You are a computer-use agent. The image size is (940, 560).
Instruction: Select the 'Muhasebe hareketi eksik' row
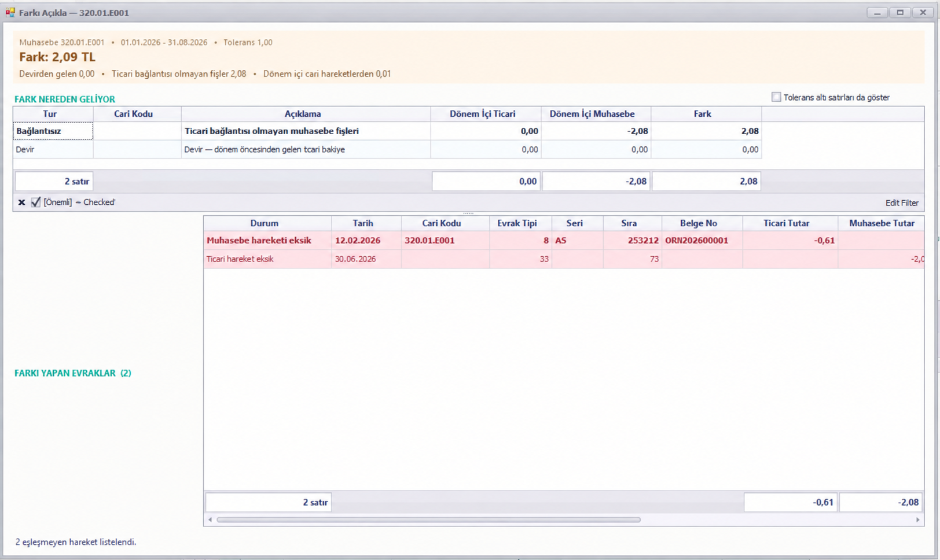point(564,240)
